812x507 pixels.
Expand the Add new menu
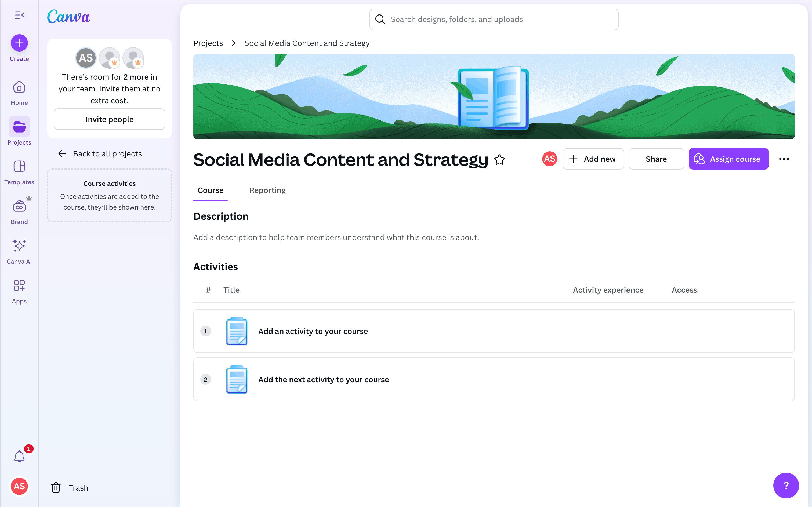coord(593,159)
